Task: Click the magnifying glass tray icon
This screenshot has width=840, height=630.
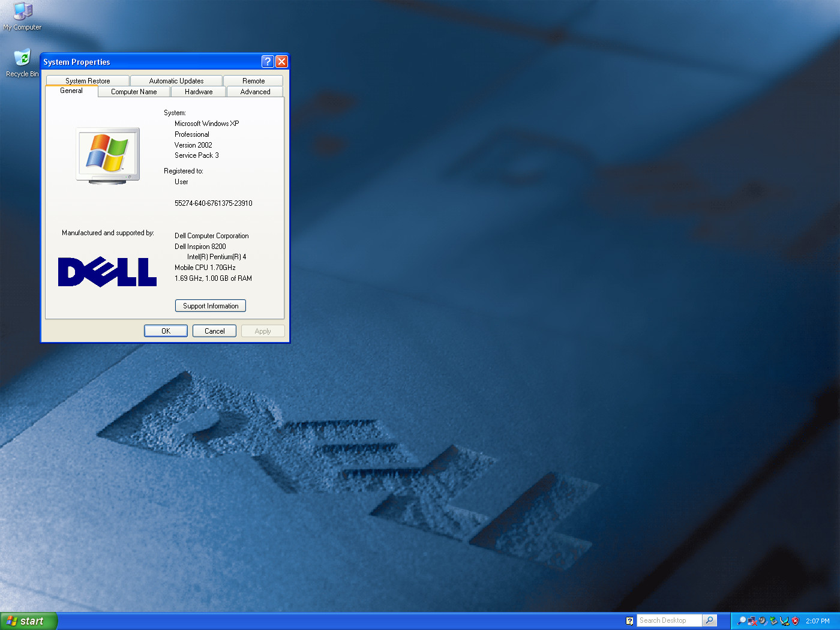Action: tap(742, 621)
